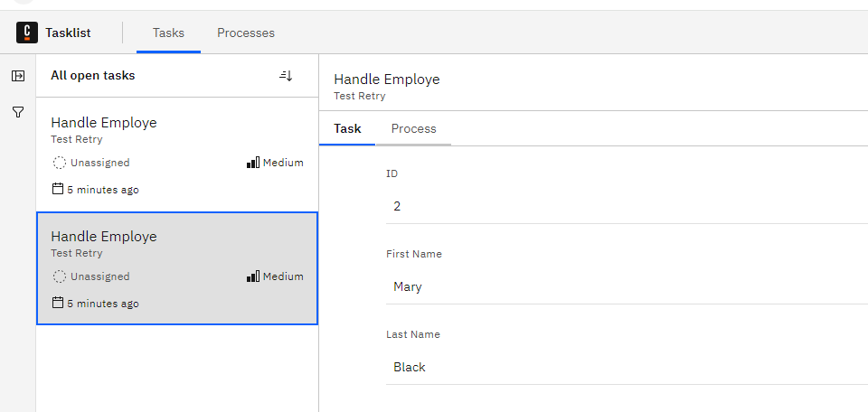Click the Camunda Tasklist logo icon
Screen dimensions: 868x412
tap(27, 33)
